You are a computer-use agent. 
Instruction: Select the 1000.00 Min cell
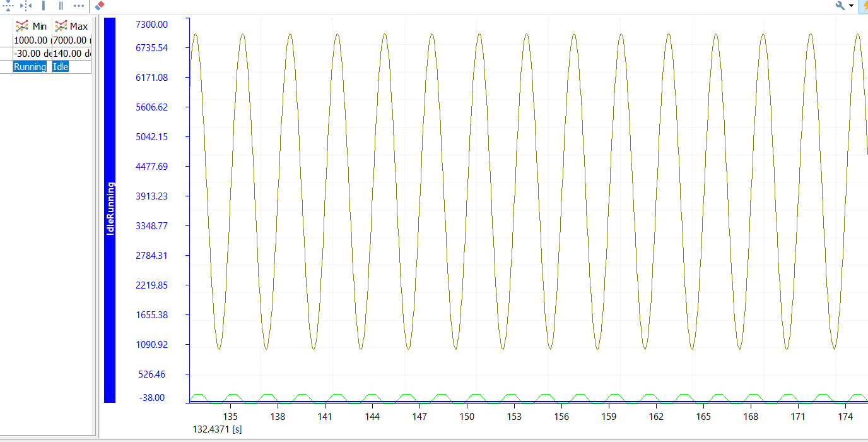(32, 40)
